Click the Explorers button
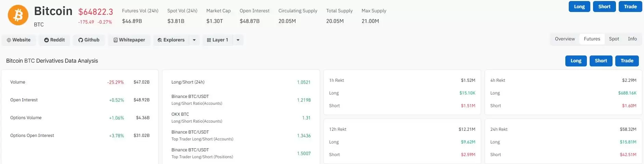The image size is (644, 164). pyautogui.click(x=171, y=40)
